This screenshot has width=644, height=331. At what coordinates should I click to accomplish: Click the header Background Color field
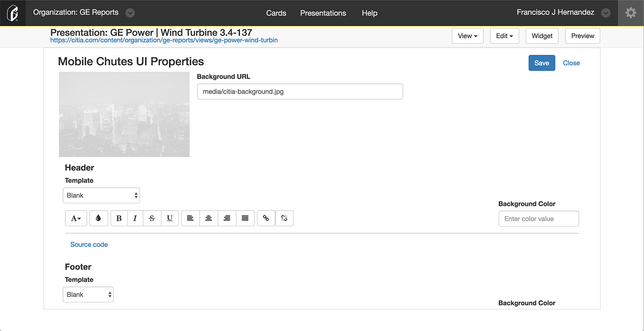539,219
